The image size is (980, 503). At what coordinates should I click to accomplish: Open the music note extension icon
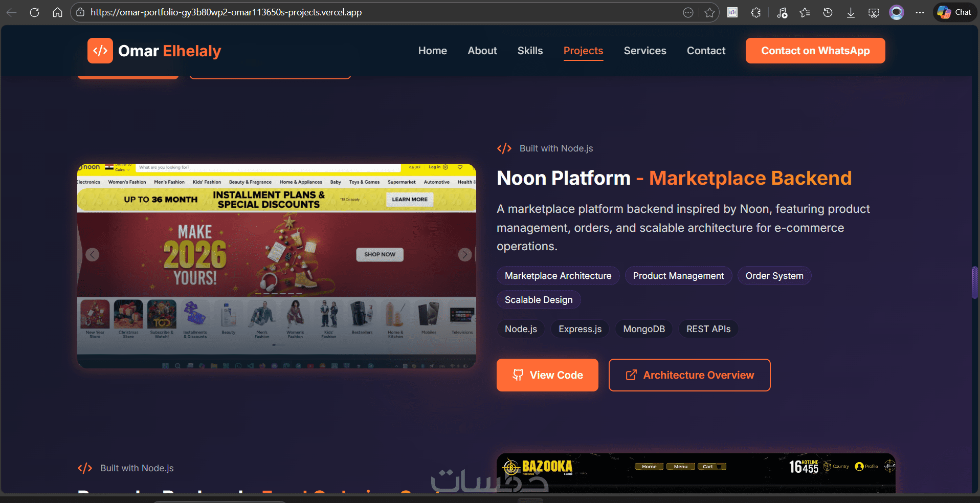pyautogui.click(x=732, y=12)
